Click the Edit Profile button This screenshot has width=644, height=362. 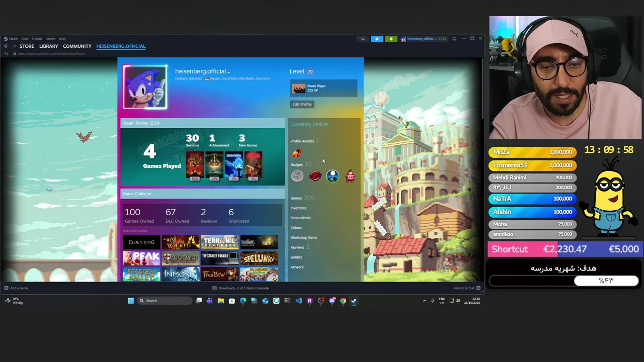pyautogui.click(x=302, y=104)
